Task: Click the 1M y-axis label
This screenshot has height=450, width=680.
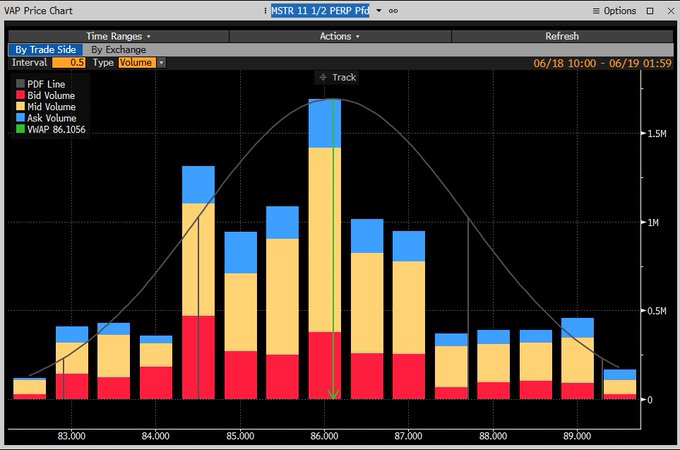Action: 653,222
